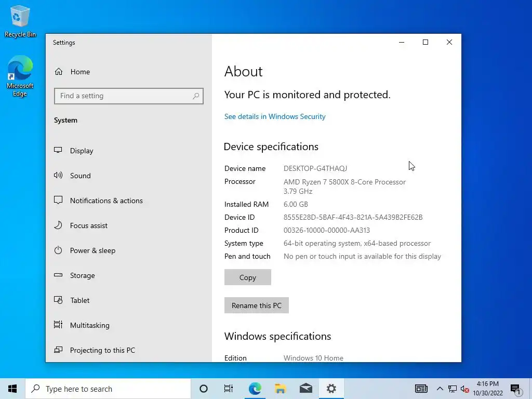Minimize the Settings window
Screen dimensions: 532x399
(402, 42)
